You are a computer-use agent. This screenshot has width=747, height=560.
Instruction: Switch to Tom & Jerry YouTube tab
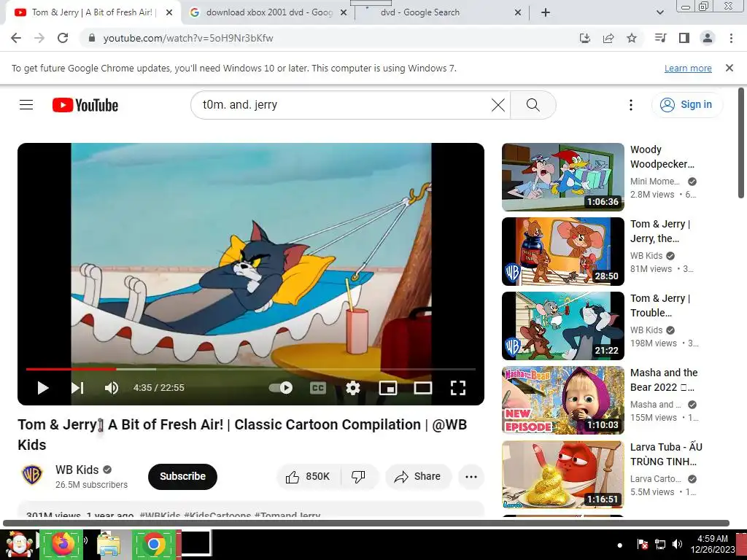93,12
